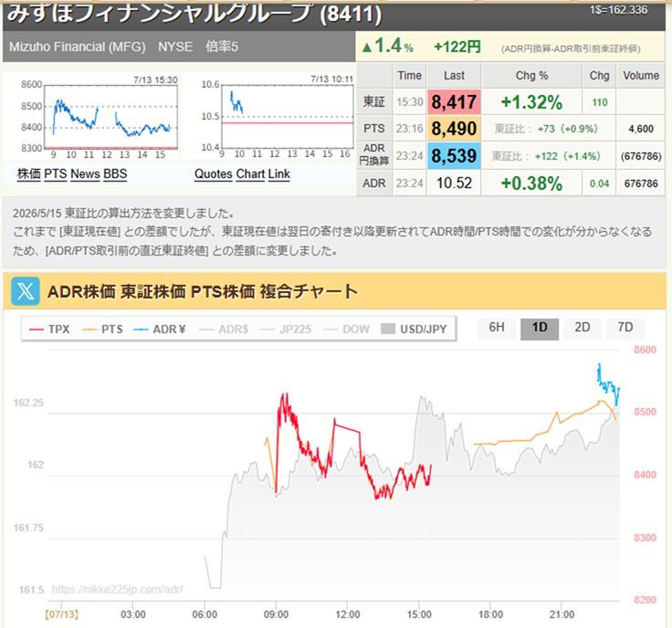The width and height of the screenshot is (672, 628).
Task: Enable ADR$ series in chart legend
Action: click(224, 330)
